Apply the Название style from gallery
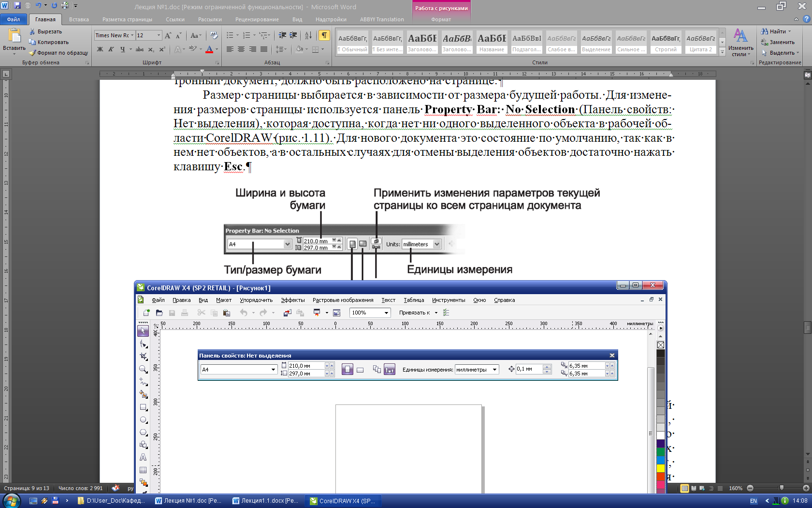812x508 pixels. click(x=492, y=42)
